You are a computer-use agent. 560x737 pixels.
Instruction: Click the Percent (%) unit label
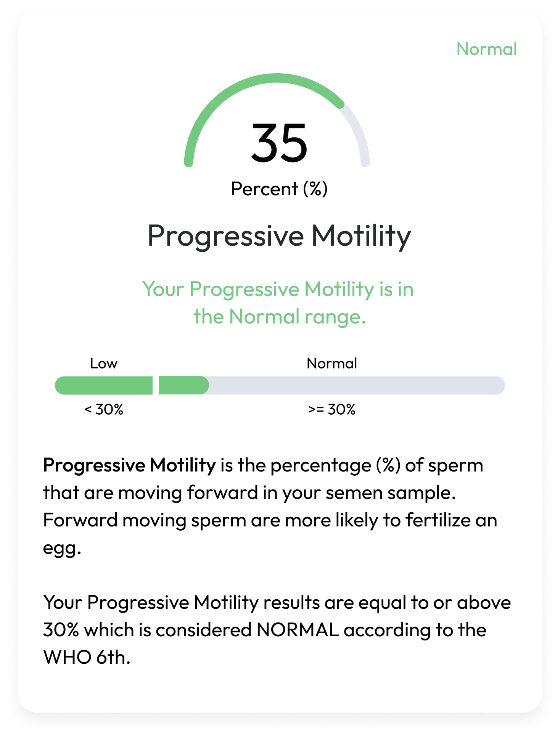(279, 189)
